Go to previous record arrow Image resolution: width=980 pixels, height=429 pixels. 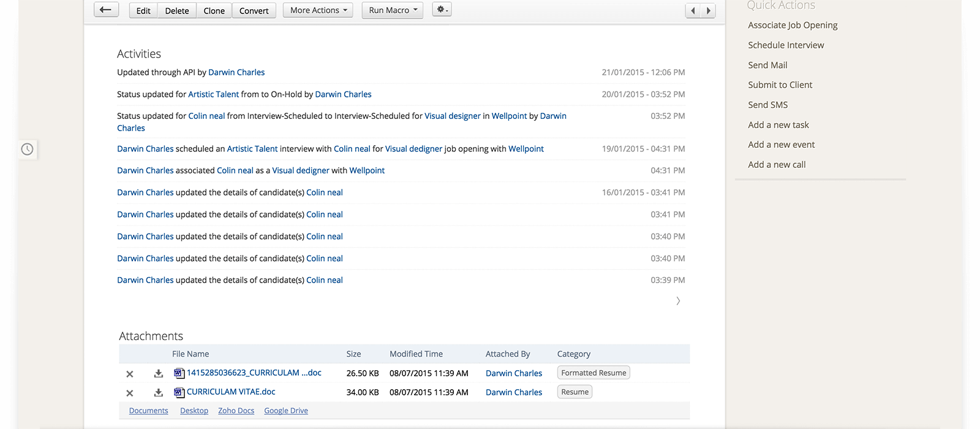(693, 10)
